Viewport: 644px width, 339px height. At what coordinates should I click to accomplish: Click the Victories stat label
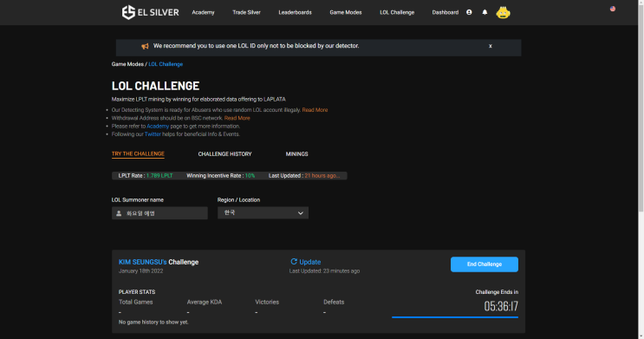pyautogui.click(x=267, y=302)
